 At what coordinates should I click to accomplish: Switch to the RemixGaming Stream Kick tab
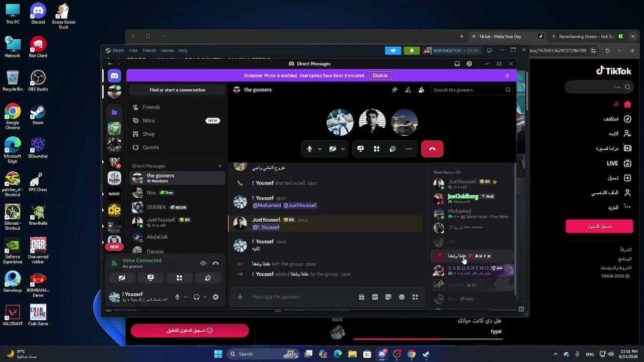[x=586, y=36]
